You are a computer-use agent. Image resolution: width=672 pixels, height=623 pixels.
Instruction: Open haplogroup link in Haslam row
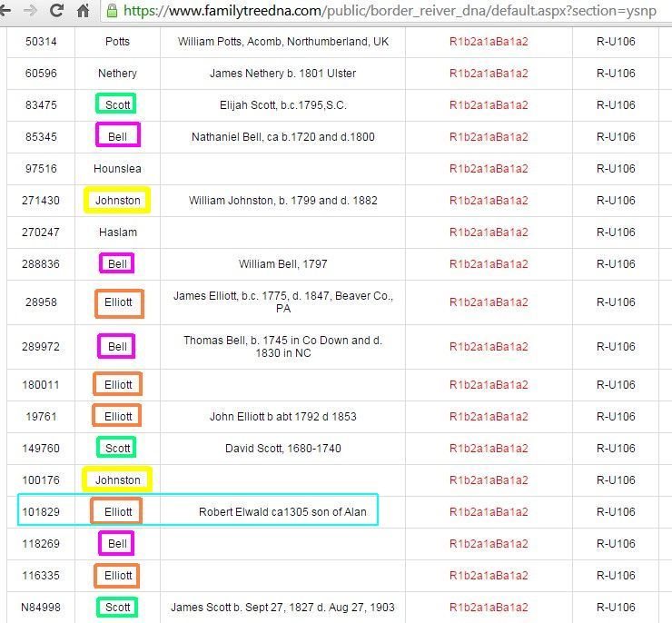[x=489, y=232]
